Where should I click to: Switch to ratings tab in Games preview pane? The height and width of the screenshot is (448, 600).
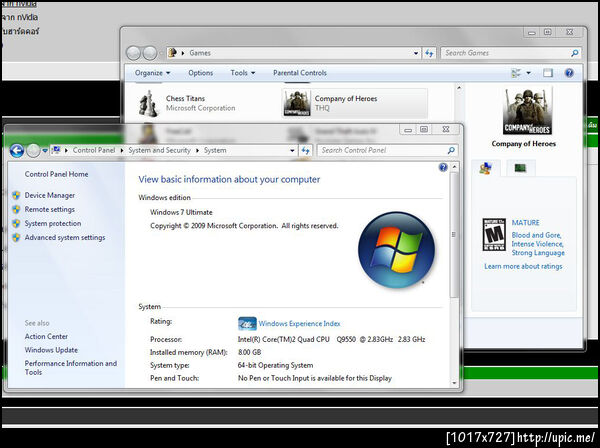pyautogui.click(x=486, y=168)
